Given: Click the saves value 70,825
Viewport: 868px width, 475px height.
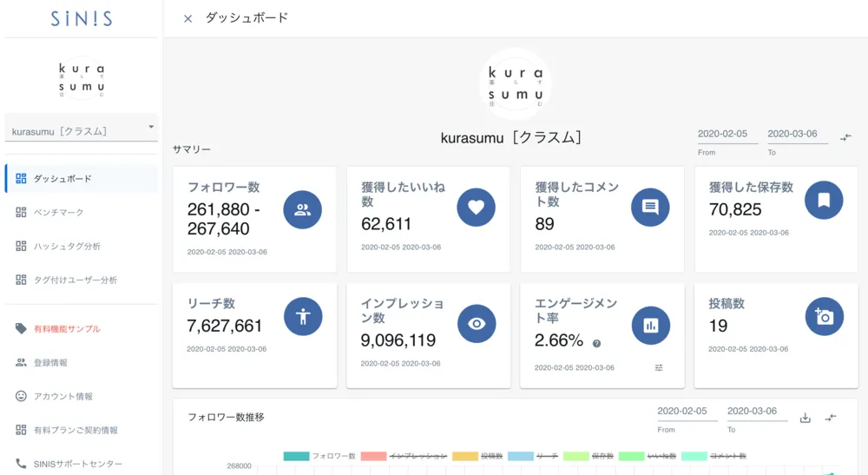Looking at the screenshot, I should pos(735,210).
